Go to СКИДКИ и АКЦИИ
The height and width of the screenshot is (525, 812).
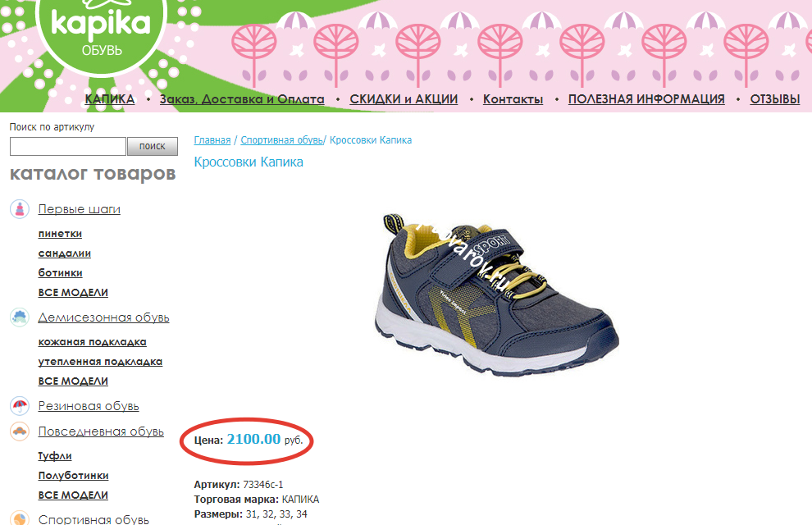click(x=404, y=99)
